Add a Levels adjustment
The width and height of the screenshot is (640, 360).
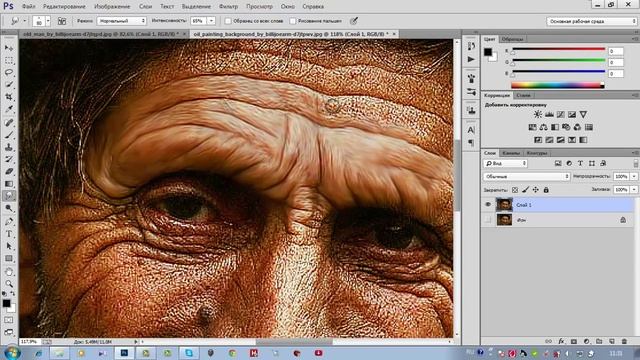(x=549, y=115)
